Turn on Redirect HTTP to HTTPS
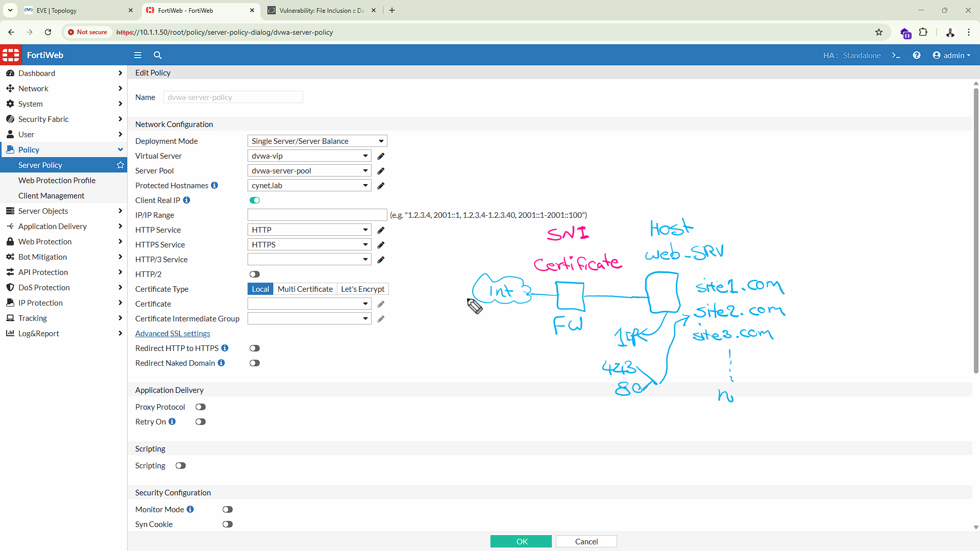The width and height of the screenshot is (980, 551). tap(255, 348)
